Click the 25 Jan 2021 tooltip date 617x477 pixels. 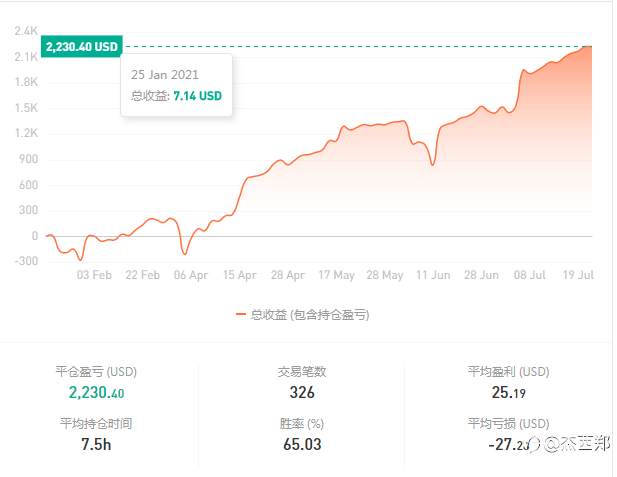point(166,75)
